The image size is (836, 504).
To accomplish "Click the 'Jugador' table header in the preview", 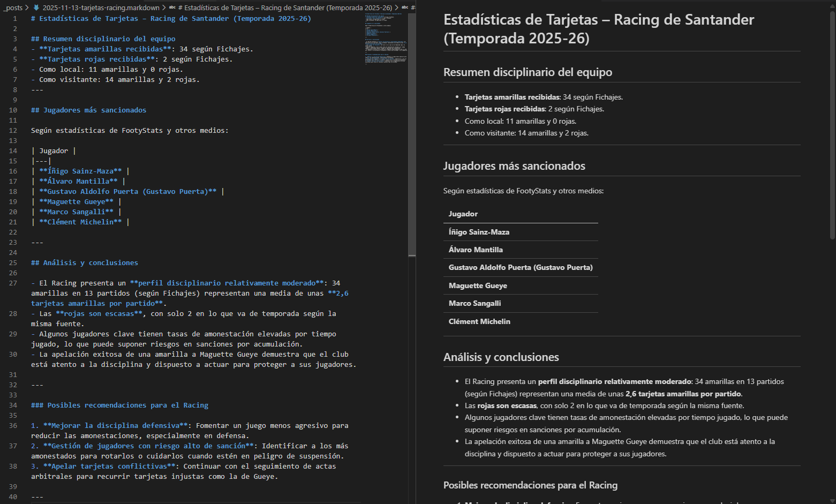I will (x=463, y=214).
